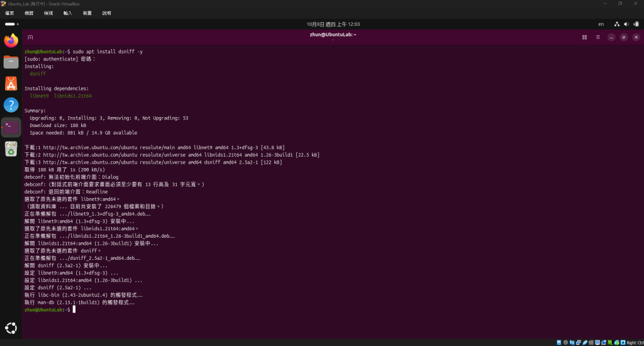
Task: Click the VirtualBox optical drive status icon
Action: click(565, 342)
